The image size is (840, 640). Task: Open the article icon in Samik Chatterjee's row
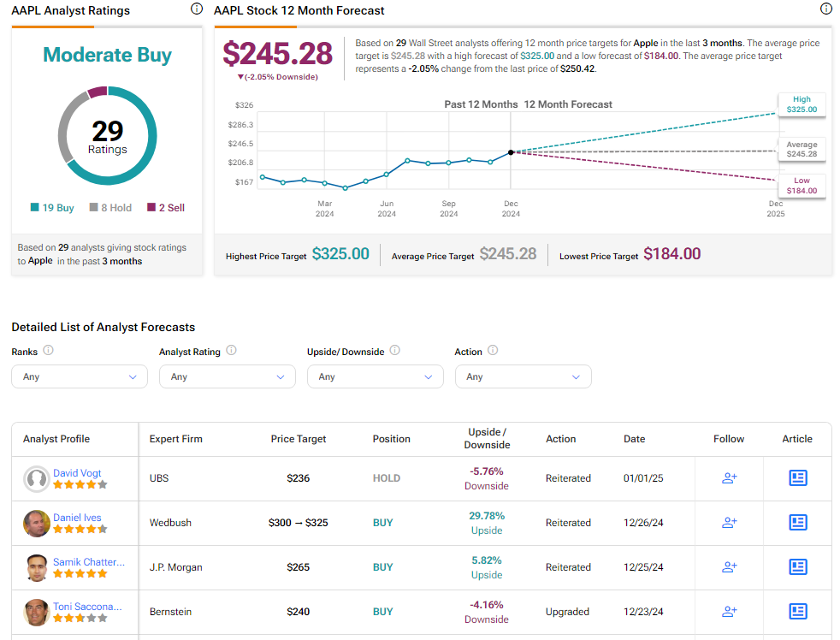coord(797,567)
